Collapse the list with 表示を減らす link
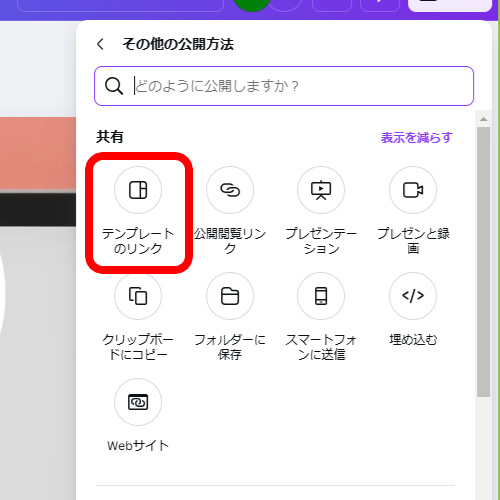Viewport: 500px width, 500px height. [417, 137]
